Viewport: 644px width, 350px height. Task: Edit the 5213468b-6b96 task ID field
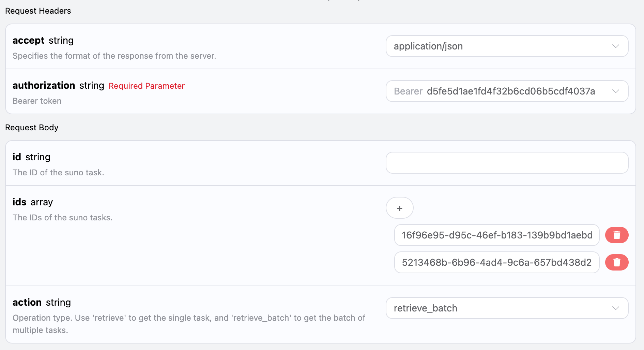496,262
